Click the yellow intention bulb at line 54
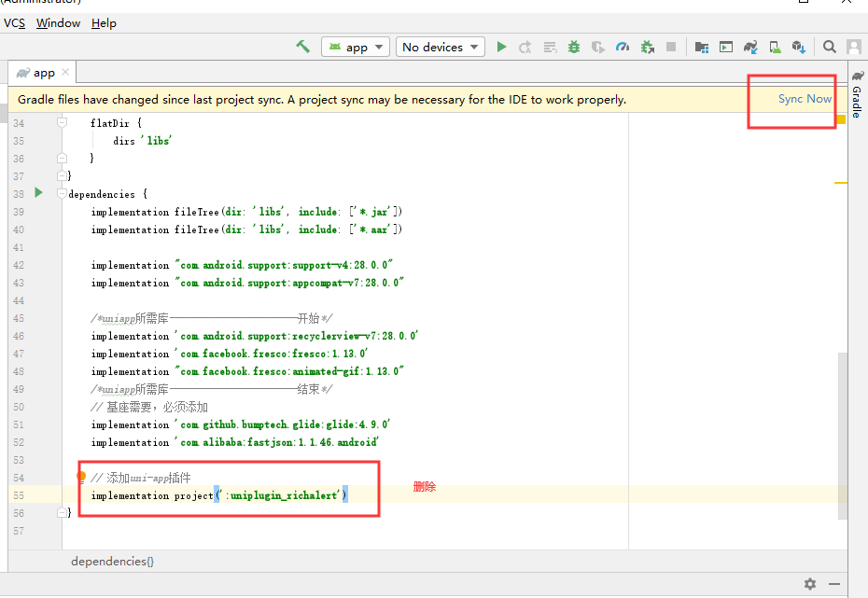This screenshot has width=868, height=598. point(81,477)
